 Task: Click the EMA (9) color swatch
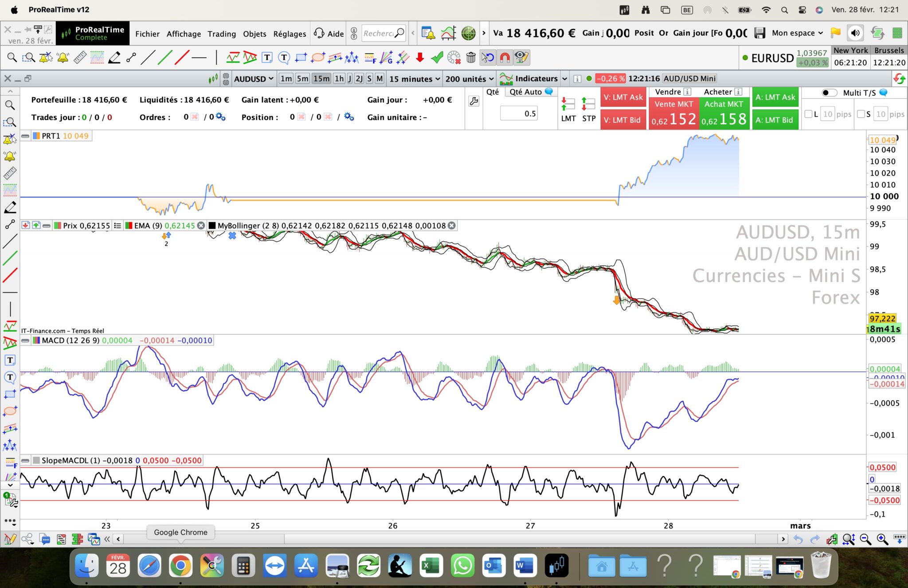[x=129, y=226]
